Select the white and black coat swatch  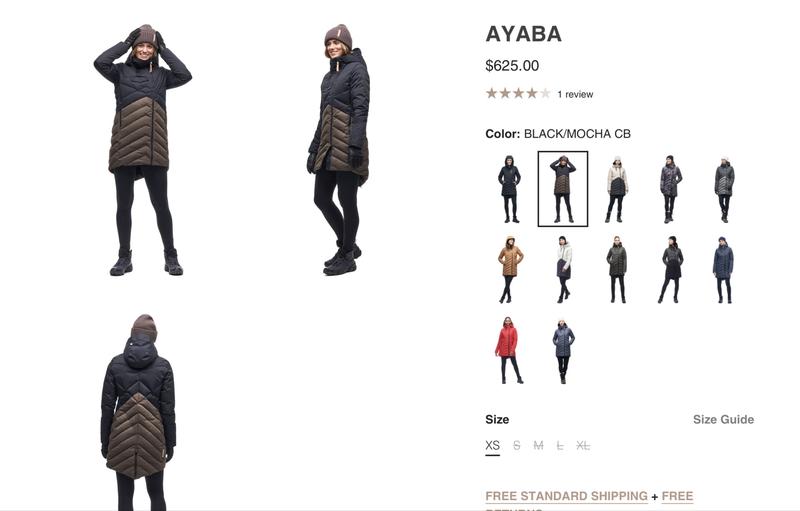pos(563,269)
